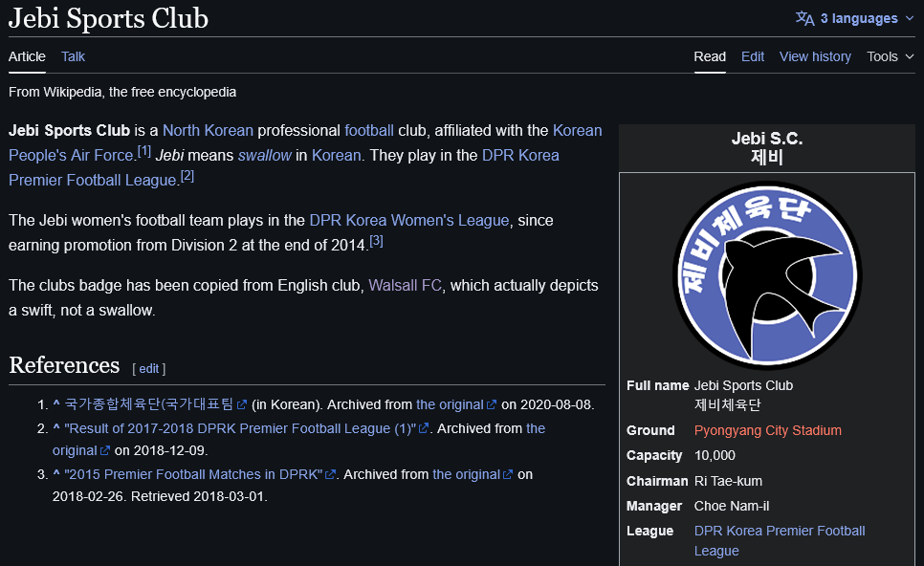Select the Jebi S.C. infobox heading
Viewport: 924px width, 566px height.
click(767, 139)
